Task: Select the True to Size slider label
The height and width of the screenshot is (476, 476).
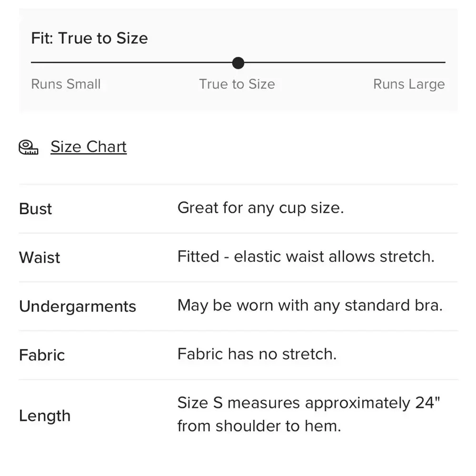Action: 237,84
